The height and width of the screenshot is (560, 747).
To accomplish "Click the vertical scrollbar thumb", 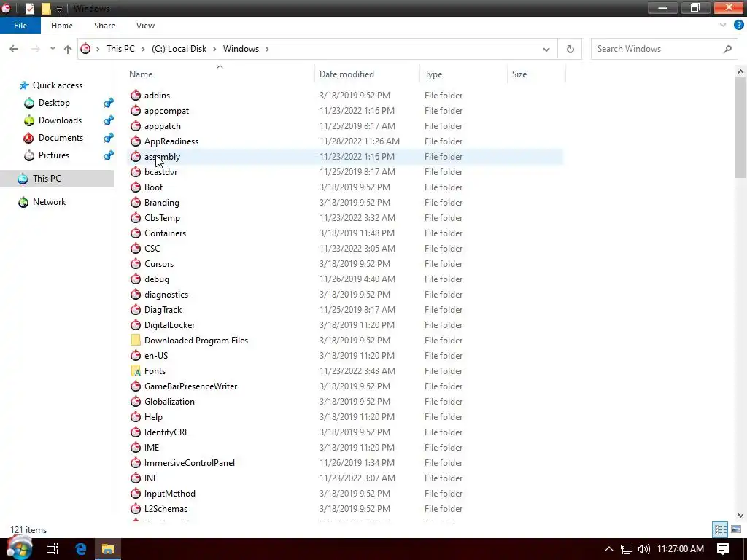I will pyautogui.click(x=740, y=128).
